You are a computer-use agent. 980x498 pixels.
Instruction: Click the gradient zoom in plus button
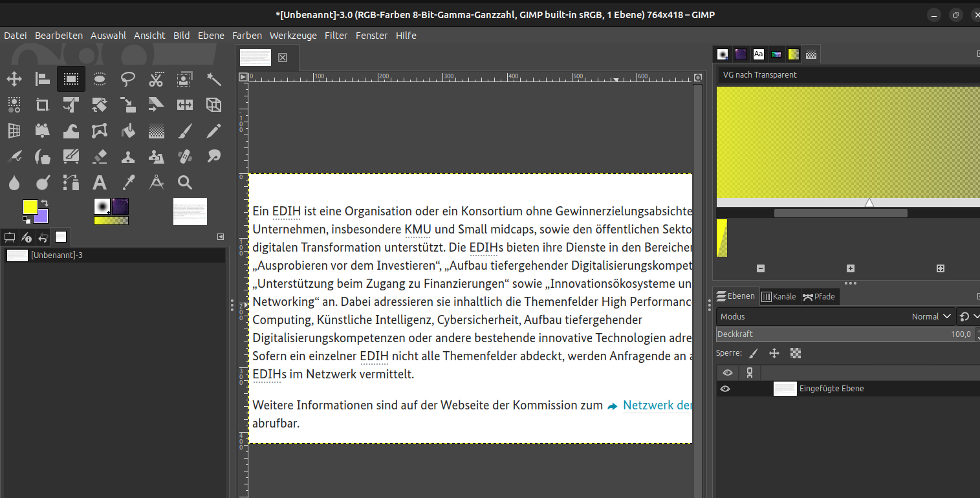tap(850, 268)
